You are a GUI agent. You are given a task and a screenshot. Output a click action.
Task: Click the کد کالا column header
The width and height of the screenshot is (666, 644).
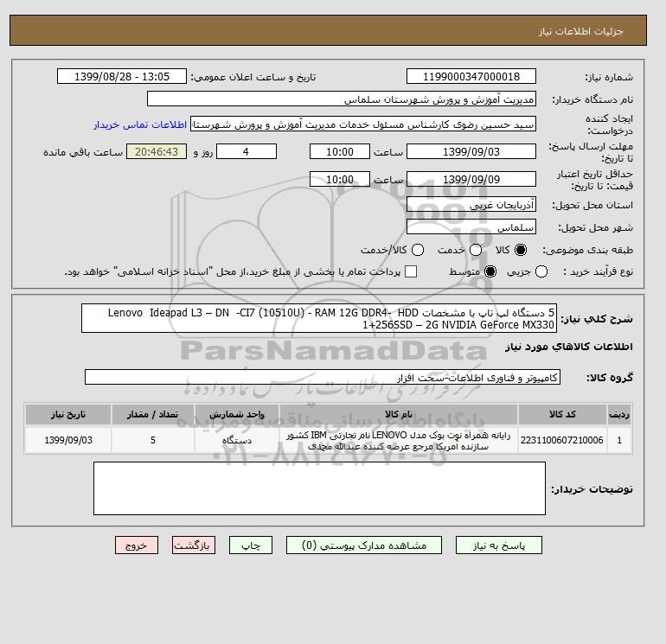[x=562, y=414]
